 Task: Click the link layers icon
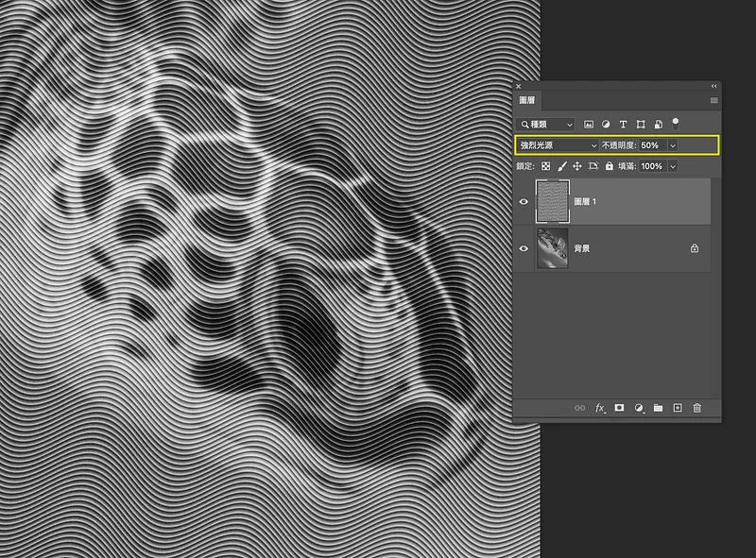579,408
